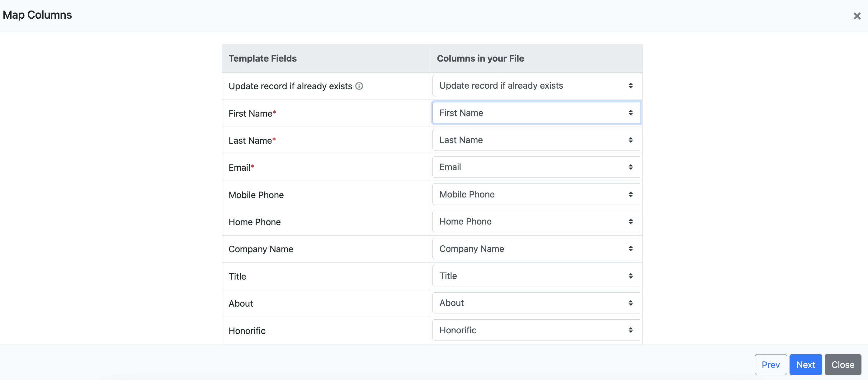The height and width of the screenshot is (380, 868).
Task: Click the Update record if already exists label
Action: pos(290,86)
